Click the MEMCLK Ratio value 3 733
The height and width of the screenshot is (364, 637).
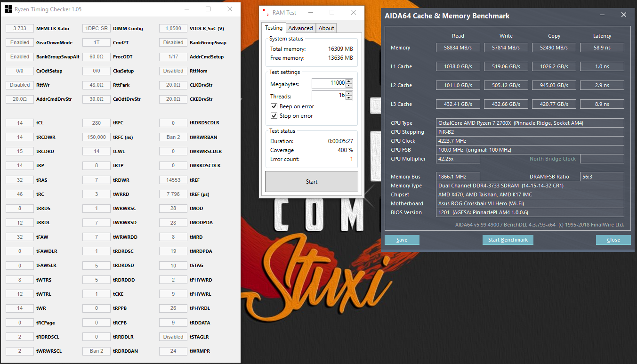(20, 28)
